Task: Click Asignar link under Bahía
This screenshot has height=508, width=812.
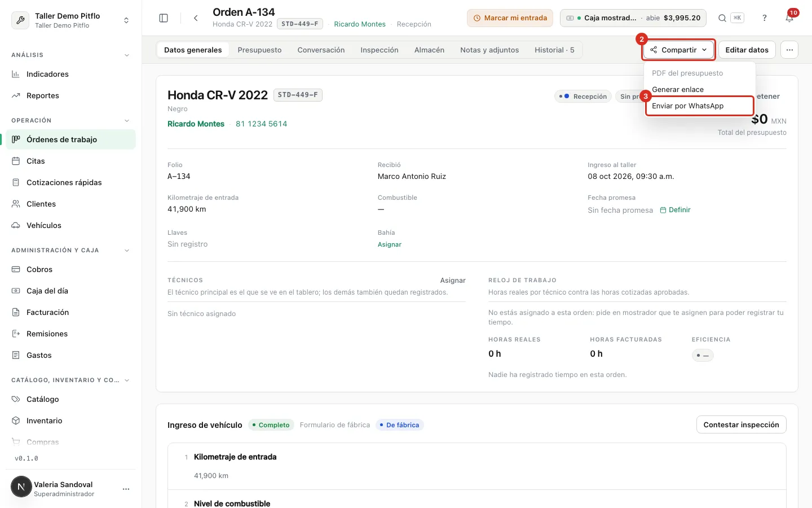Action: tap(390, 244)
